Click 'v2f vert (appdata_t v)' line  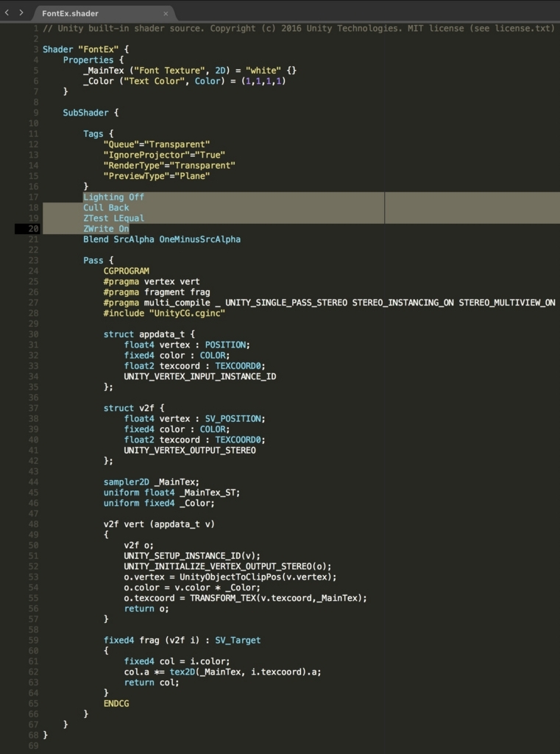pos(159,524)
